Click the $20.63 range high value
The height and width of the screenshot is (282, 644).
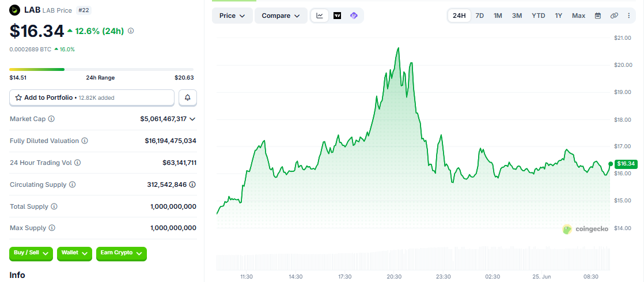[x=184, y=78]
